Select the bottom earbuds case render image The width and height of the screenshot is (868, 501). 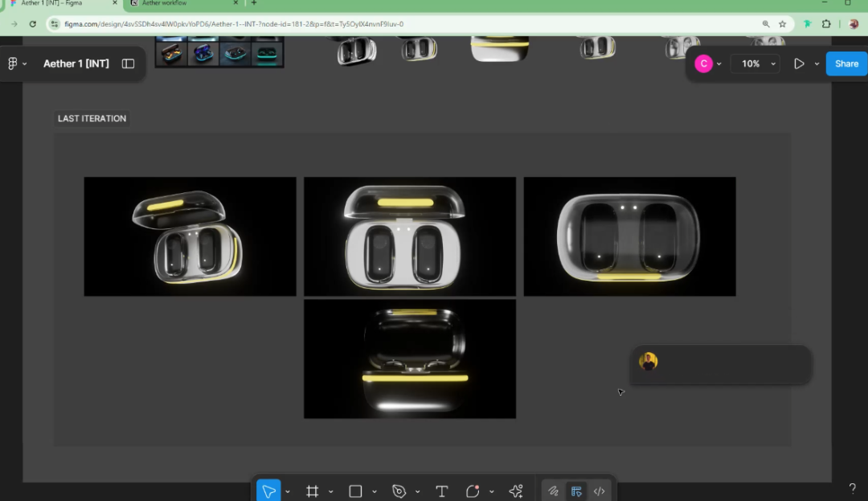pyautogui.click(x=410, y=359)
